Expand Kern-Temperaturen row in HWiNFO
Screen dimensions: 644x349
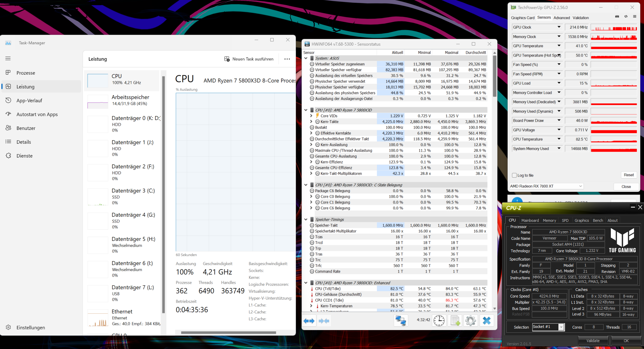(x=311, y=306)
